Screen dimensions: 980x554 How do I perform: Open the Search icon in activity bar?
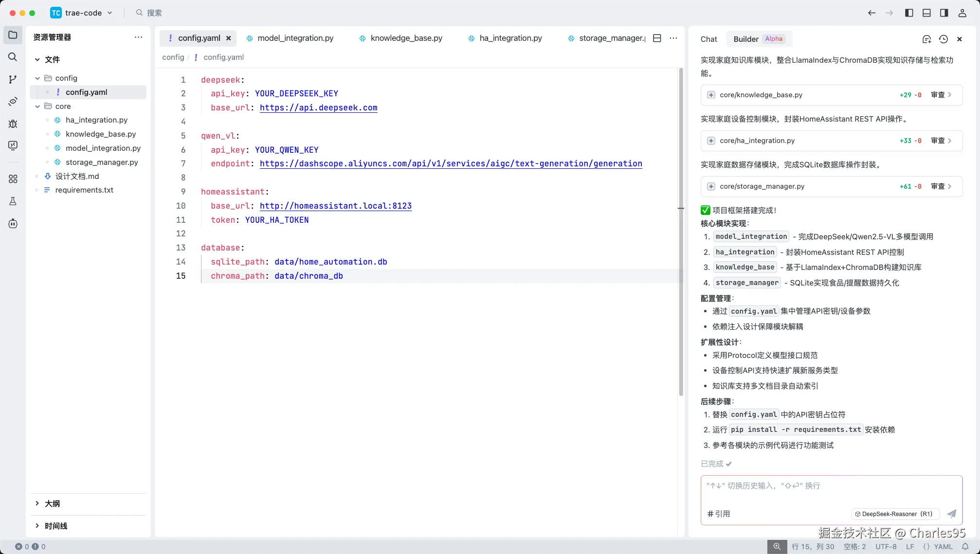point(13,57)
